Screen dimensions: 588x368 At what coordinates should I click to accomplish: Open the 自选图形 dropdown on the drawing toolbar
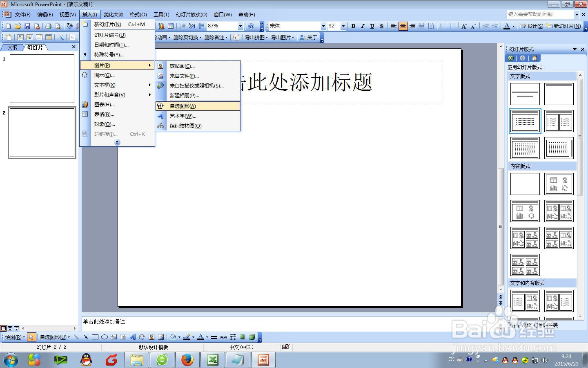click(x=55, y=337)
